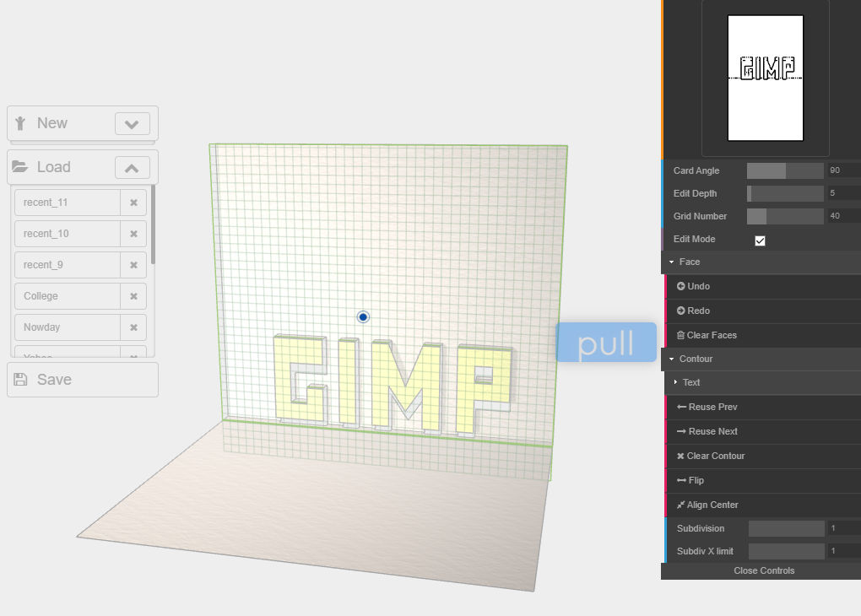Remove recent_10 with its x icon
861x616 pixels.
pyautogui.click(x=133, y=234)
